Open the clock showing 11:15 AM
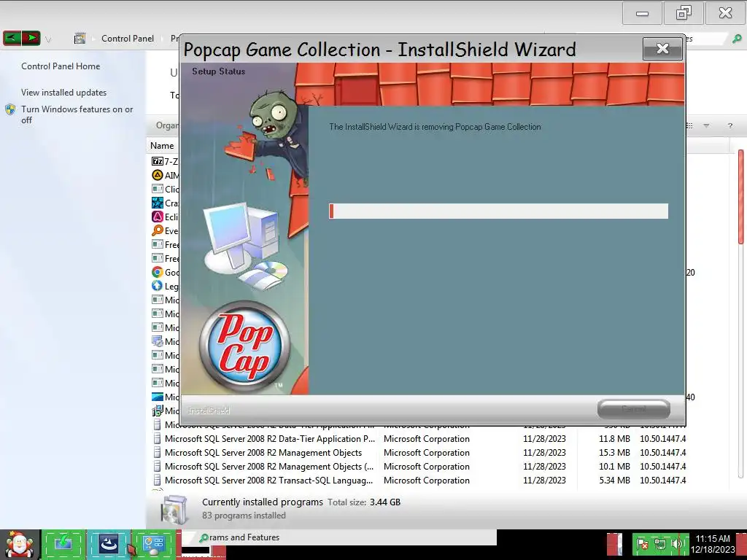 (x=712, y=544)
